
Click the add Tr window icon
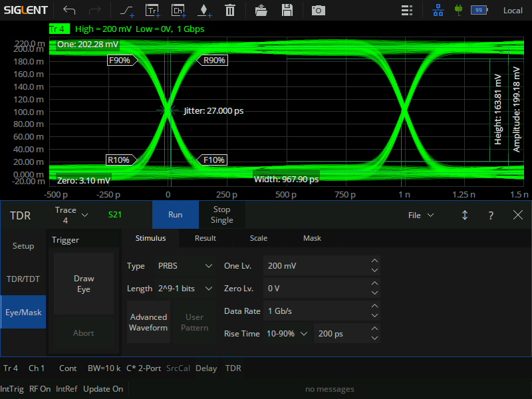point(152,10)
